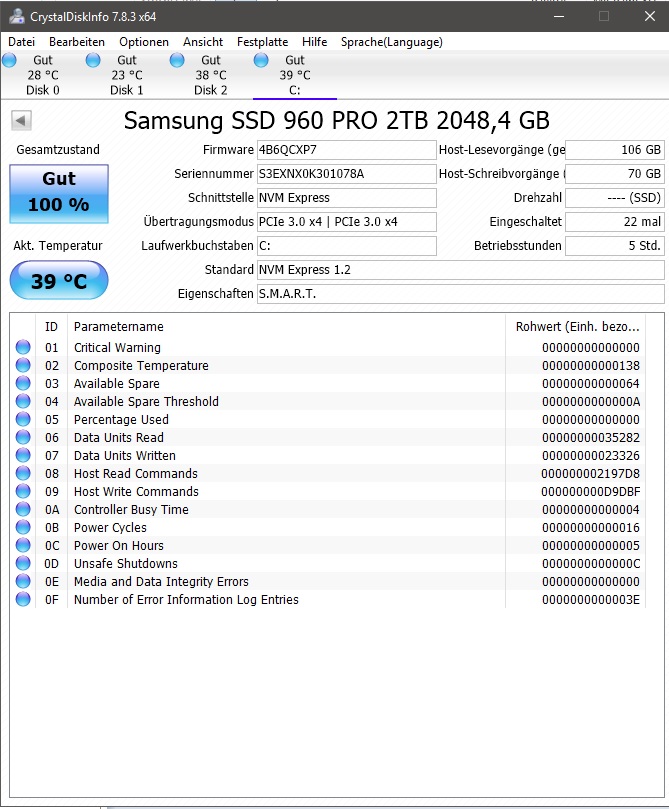The width and height of the screenshot is (669, 809).
Task: Click the back arrow button beside drive name
Action: (21, 121)
